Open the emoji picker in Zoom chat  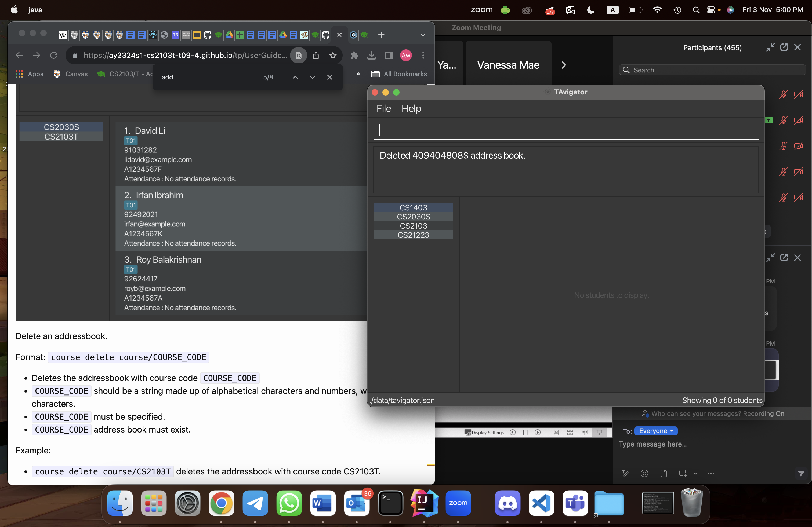(x=644, y=473)
